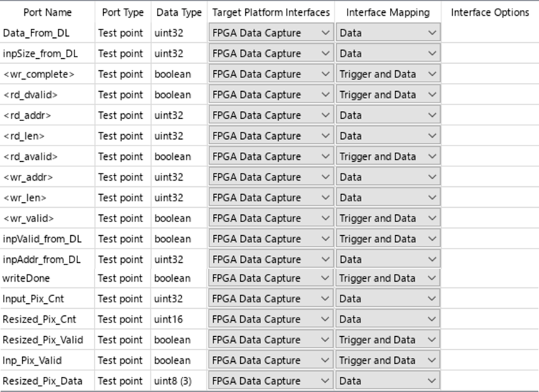Open Target Platform Interfaces dropdown for Data_From_DL
The height and width of the screenshot is (392, 539).
point(270,33)
